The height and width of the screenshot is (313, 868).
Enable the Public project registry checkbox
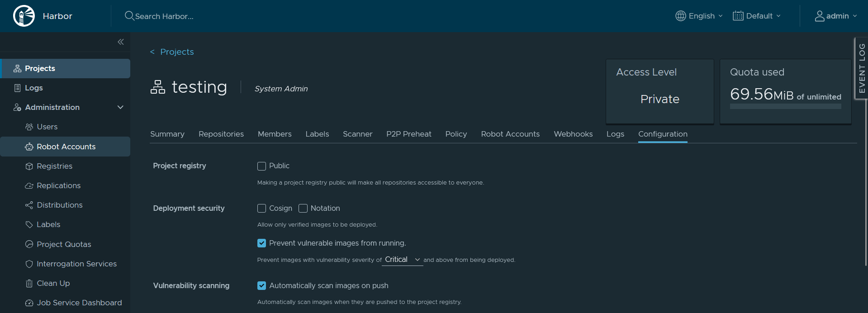coord(261,166)
